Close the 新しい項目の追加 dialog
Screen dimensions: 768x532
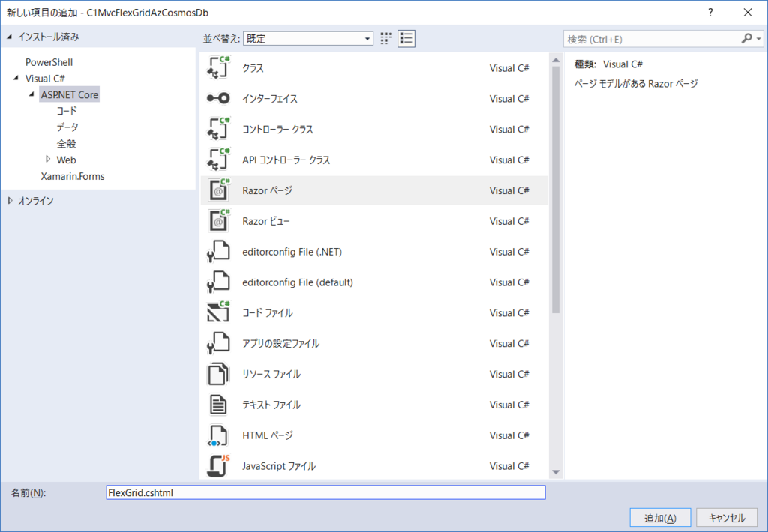coord(748,13)
